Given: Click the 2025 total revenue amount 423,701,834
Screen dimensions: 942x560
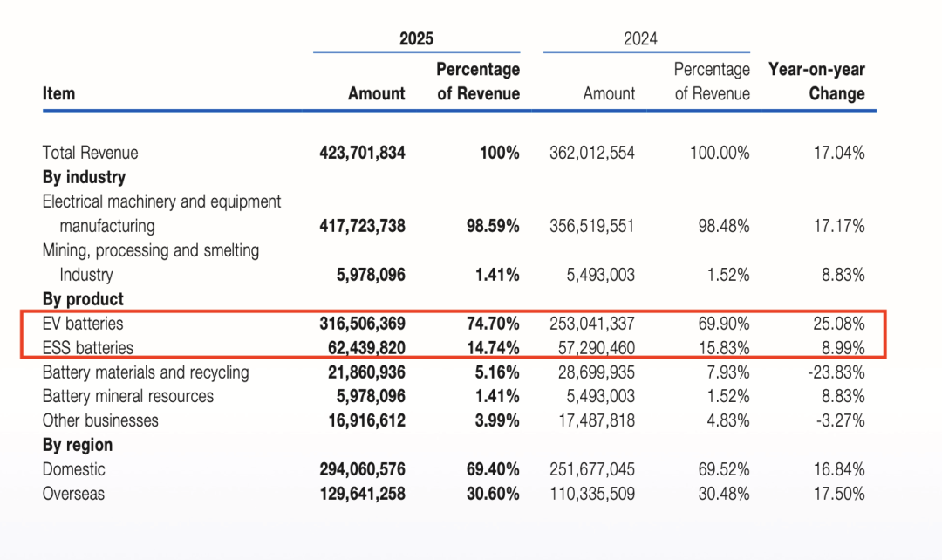Looking at the screenshot, I should pyautogui.click(x=362, y=153).
